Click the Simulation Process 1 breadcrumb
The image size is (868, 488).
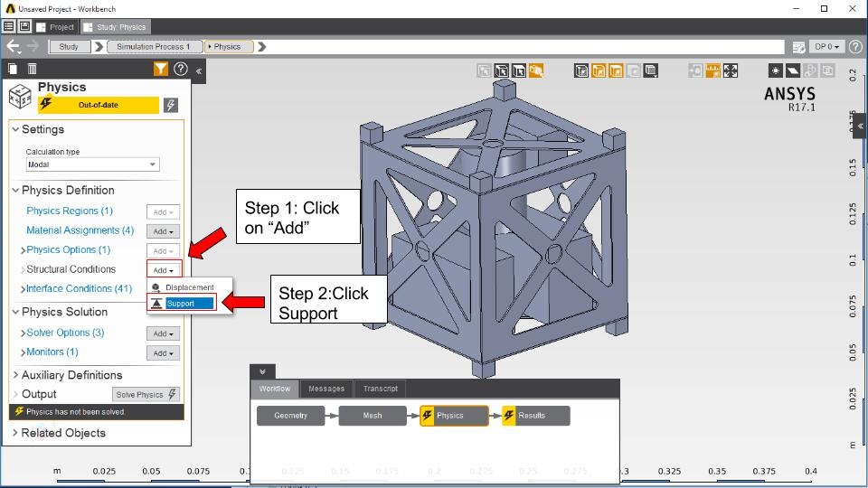[154, 46]
